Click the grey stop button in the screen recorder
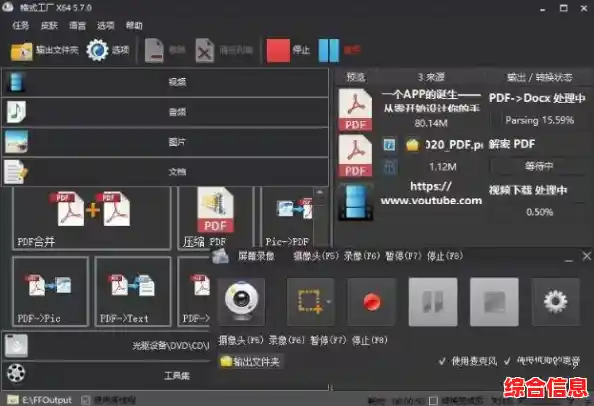Image resolution: width=594 pixels, height=406 pixels. click(x=494, y=301)
